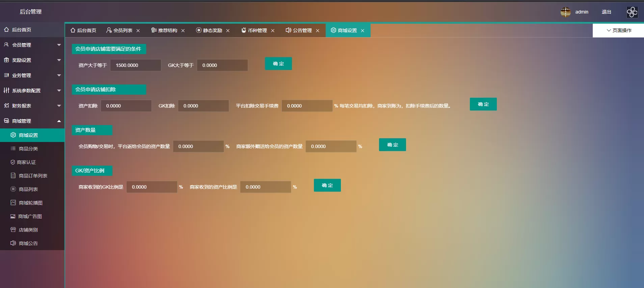Close the 静态奖励 tab
644x288 pixels.
228,31
